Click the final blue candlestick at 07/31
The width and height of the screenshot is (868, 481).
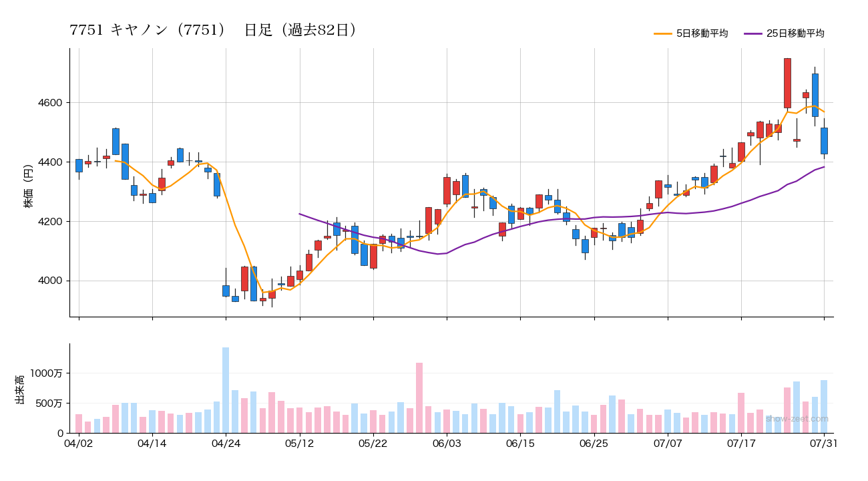(824, 141)
